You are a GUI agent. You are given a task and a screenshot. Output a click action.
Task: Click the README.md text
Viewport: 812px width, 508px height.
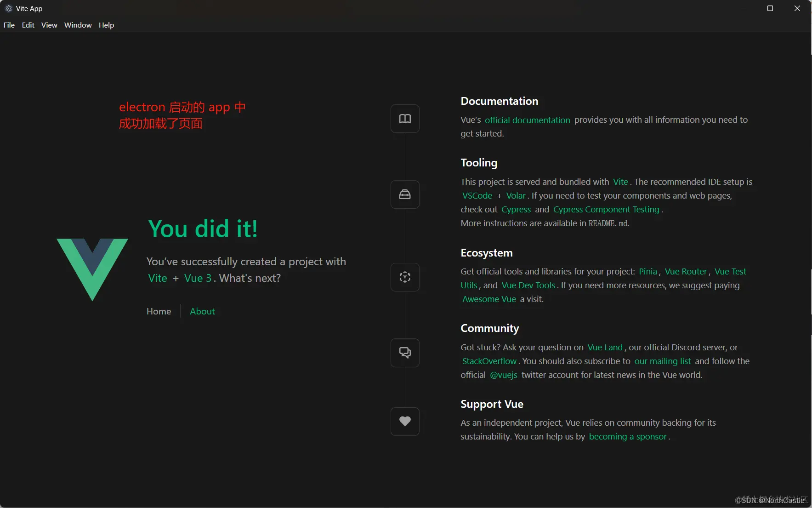pyautogui.click(x=608, y=223)
